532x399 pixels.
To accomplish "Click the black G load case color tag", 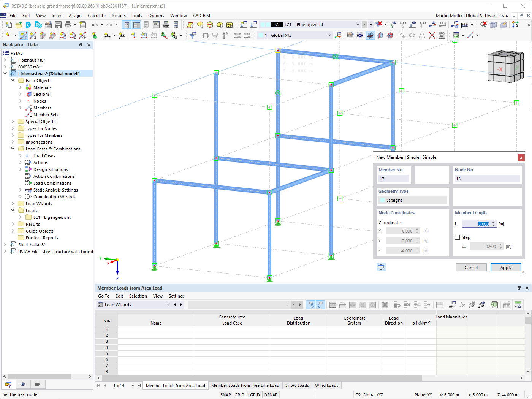I will pyautogui.click(x=277, y=25).
